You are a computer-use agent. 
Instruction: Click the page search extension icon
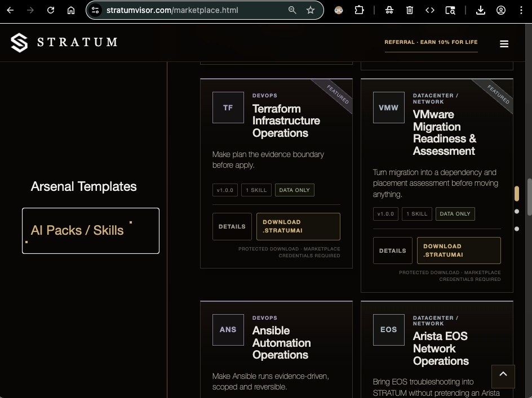(450, 10)
